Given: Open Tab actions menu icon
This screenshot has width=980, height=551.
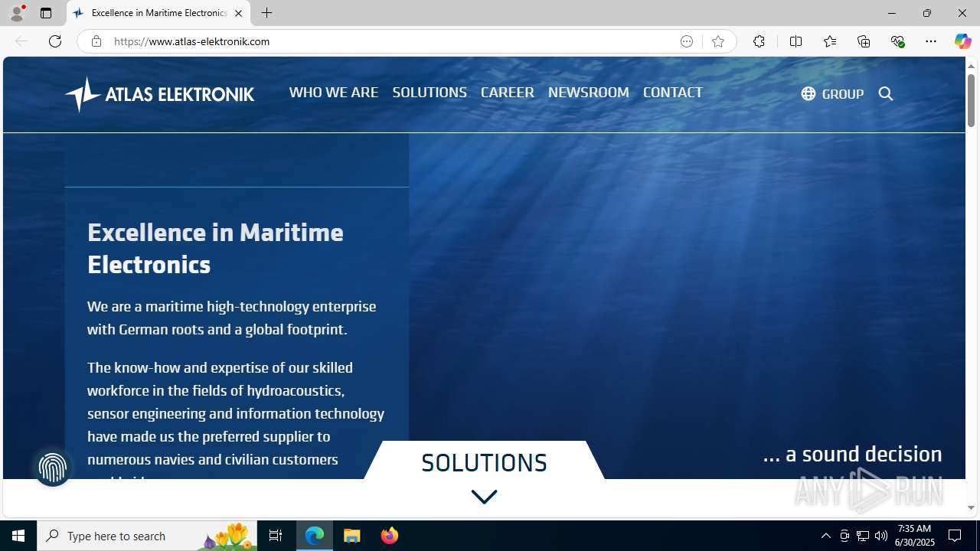Looking at the screenshot, I should tap(46, 13).
